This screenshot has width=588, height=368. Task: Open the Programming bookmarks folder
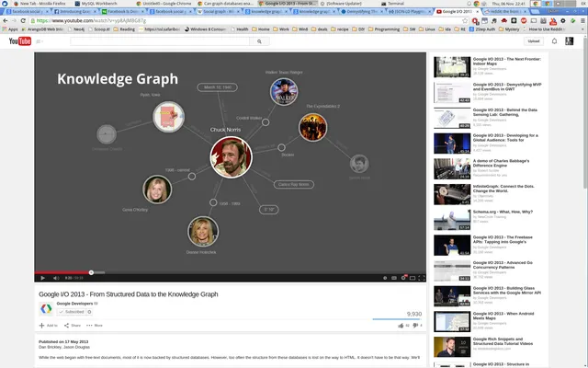click(384, 29)
